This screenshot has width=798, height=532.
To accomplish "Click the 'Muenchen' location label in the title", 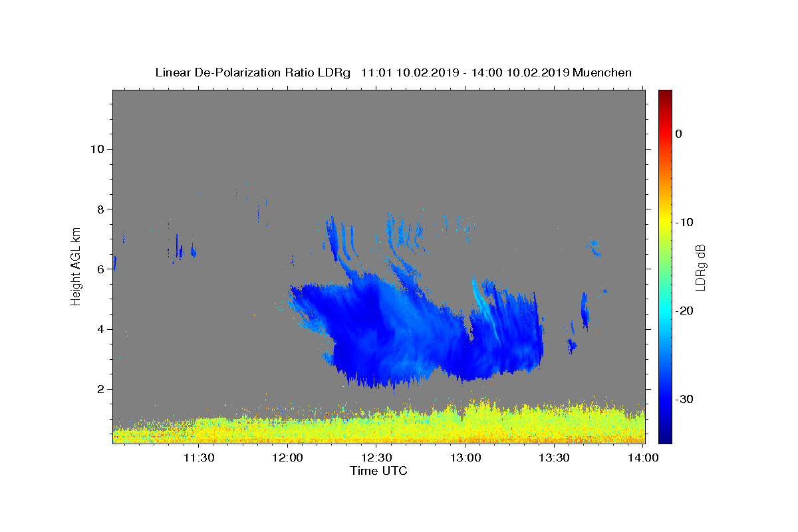I will coord(602,72).
